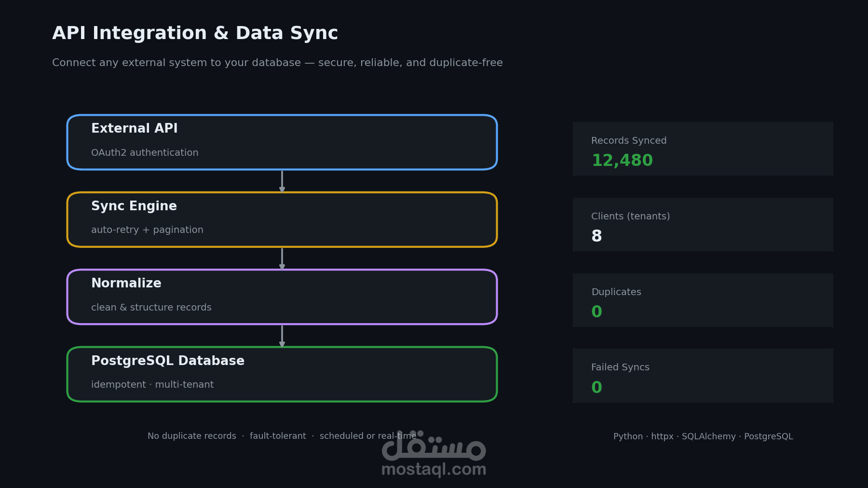Select the Normalize box

(x=282, y=297)
